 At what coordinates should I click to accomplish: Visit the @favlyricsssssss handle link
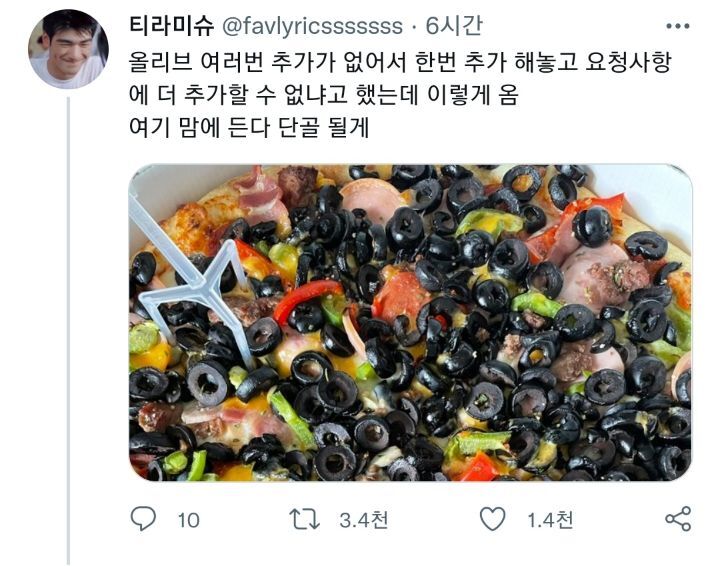[312, 27]
